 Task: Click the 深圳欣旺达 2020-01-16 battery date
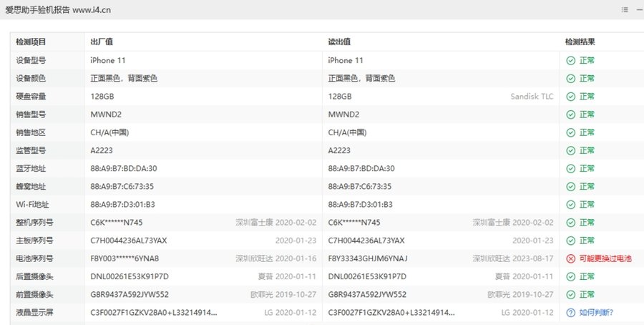276,258
